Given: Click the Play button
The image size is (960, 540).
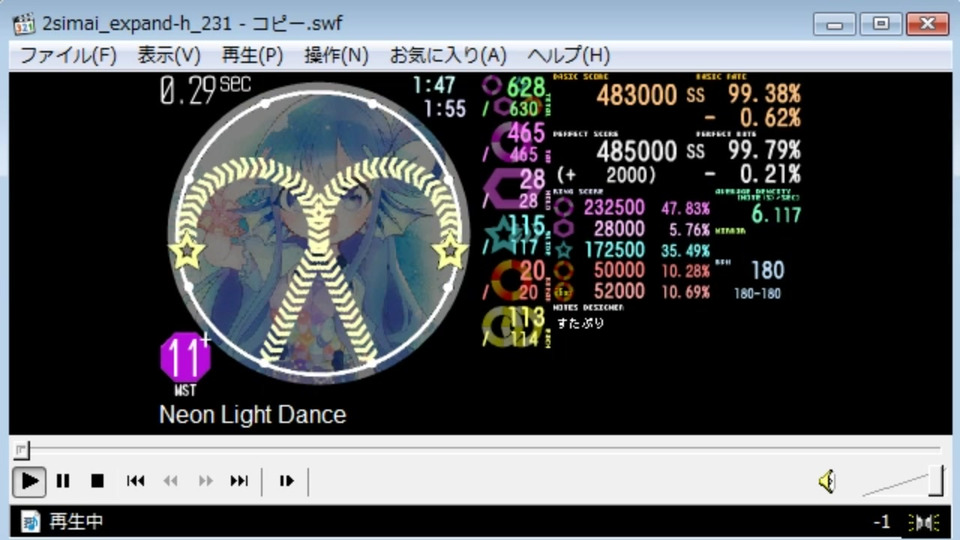Looking at the screenshot, I should point(29,481).
